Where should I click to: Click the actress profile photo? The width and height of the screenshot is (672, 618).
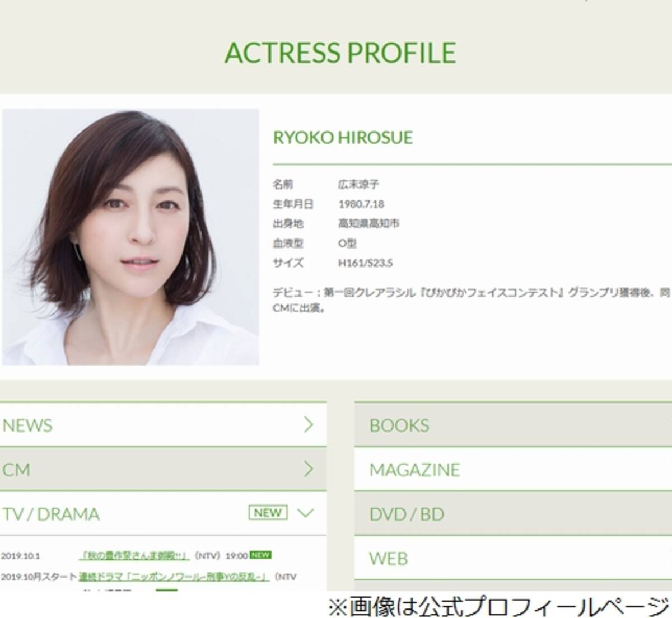click(130, 237)
